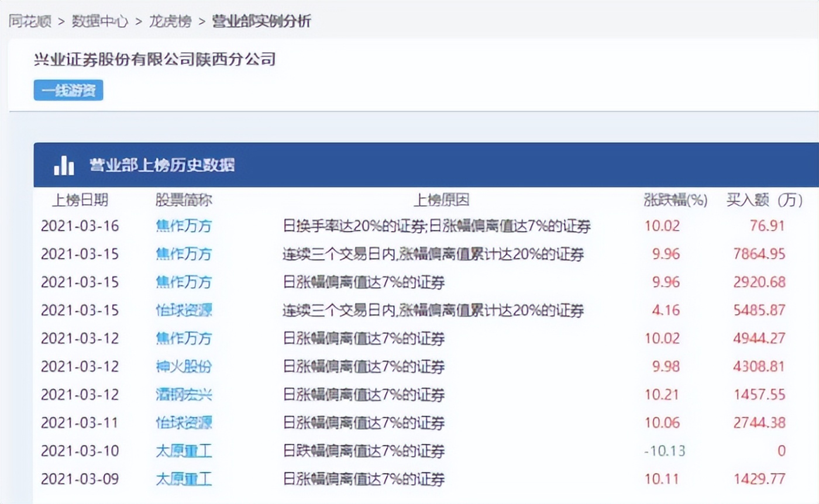Open the 神火股份 stock link
819x504 pixels.
tap(184, 366)
